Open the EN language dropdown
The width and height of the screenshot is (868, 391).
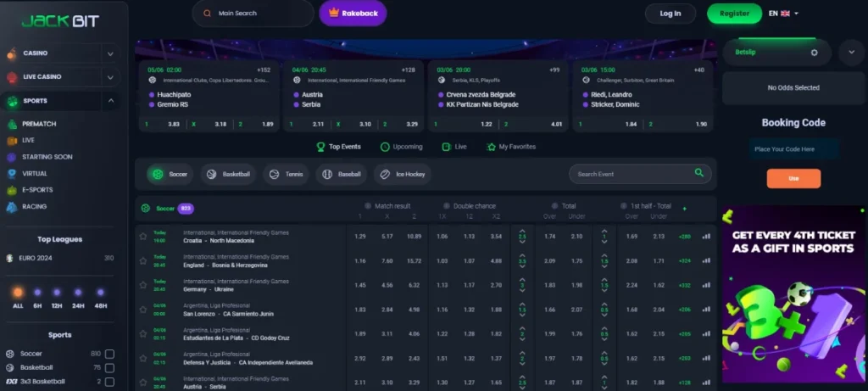783,14
